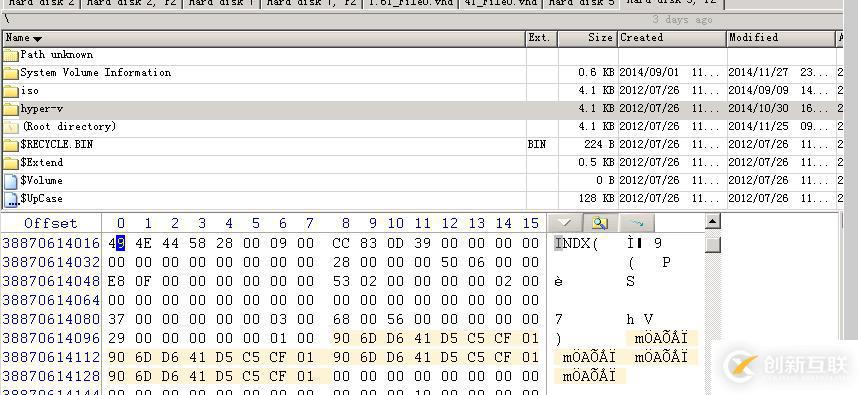This screenshot has height=395, width=858.
Task: Sort by Name column header arrow
Action: [x=37, y=39]
